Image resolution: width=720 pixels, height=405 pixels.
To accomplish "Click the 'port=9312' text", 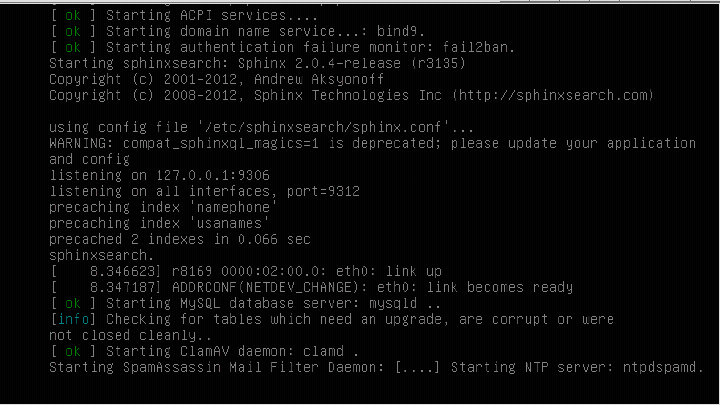I will [x=323, y=191].
